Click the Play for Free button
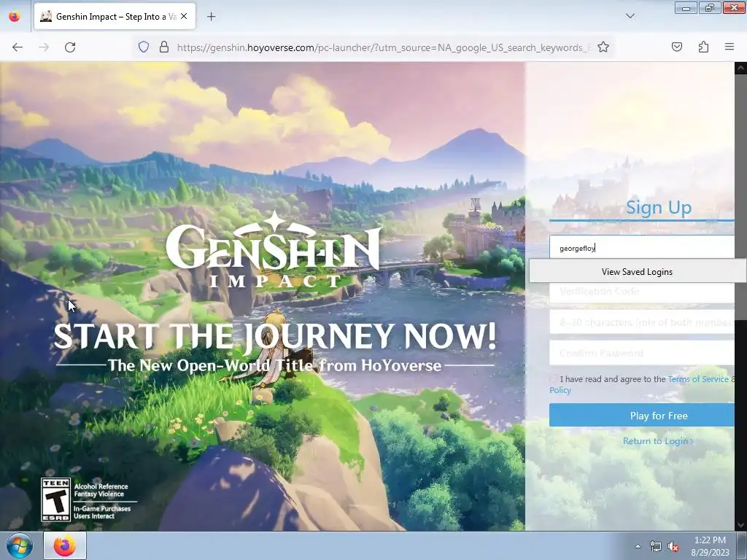The width and height of the screenshot is (747, 560). (642, 415)
